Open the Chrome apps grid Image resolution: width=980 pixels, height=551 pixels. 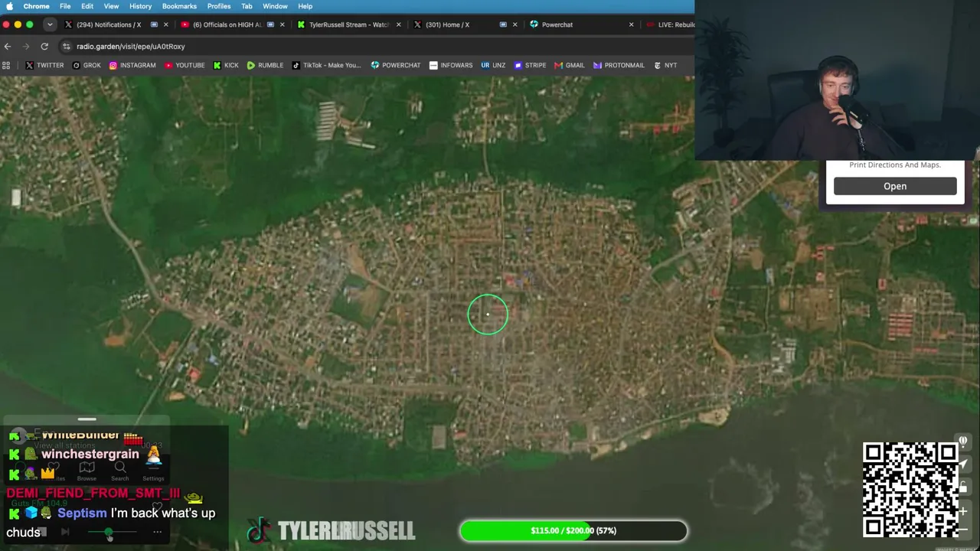(x=6, y=66)
